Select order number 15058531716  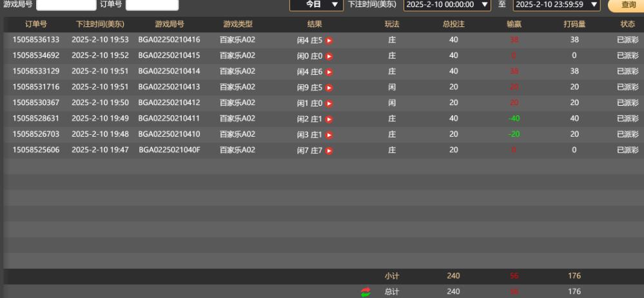pyautogui.click(x=35, y=86)
